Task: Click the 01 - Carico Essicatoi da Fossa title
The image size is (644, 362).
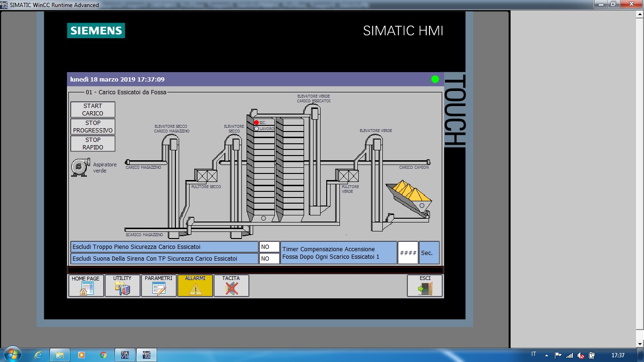Action: pyautogui.click(x=126, y=92)
